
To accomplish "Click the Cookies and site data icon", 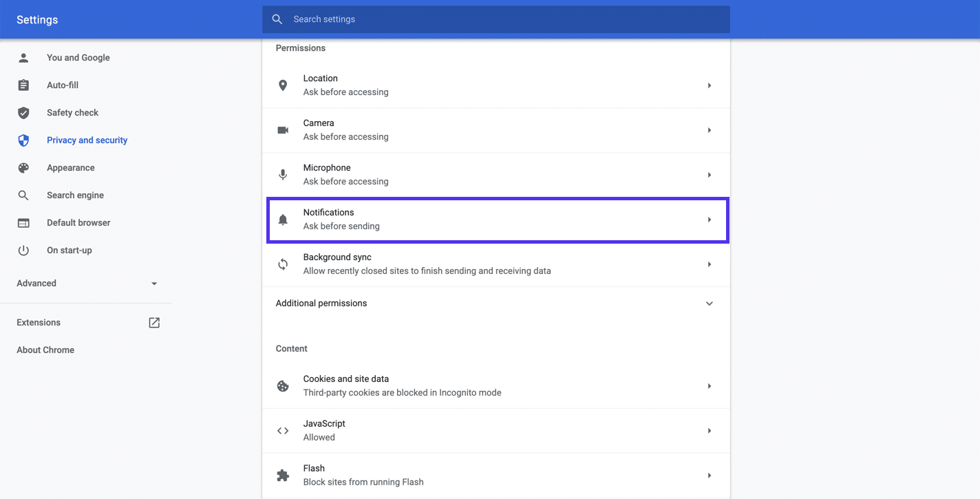I will tap(283, 385).
